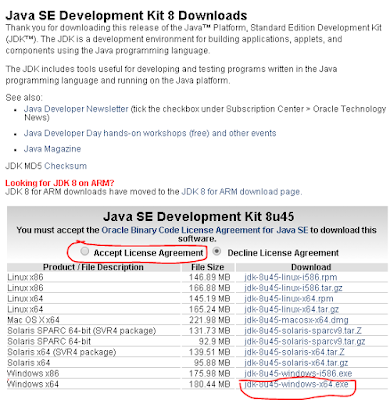Download jdk-8u45-linux-x64.tar.gz
The width and height of the screenshot is (390, 400).
pyautogui.click(x=291, y=309)
